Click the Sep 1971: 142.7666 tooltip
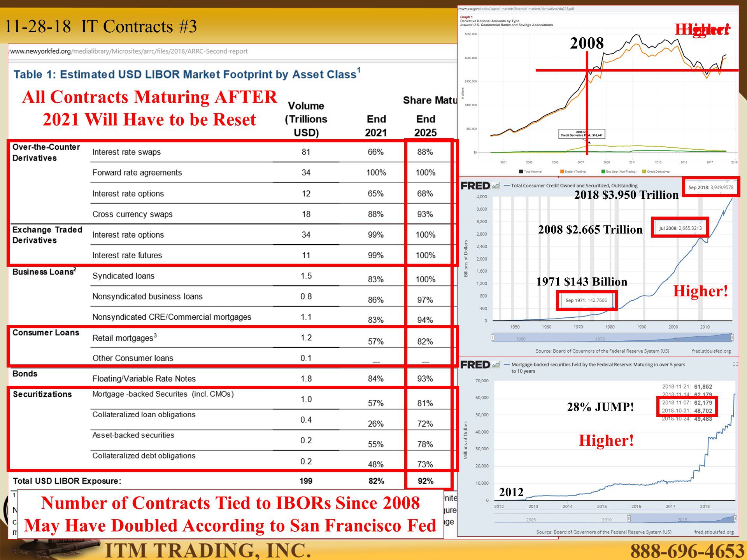This screenshot has height=560, width=747. [x=586, y=300]
